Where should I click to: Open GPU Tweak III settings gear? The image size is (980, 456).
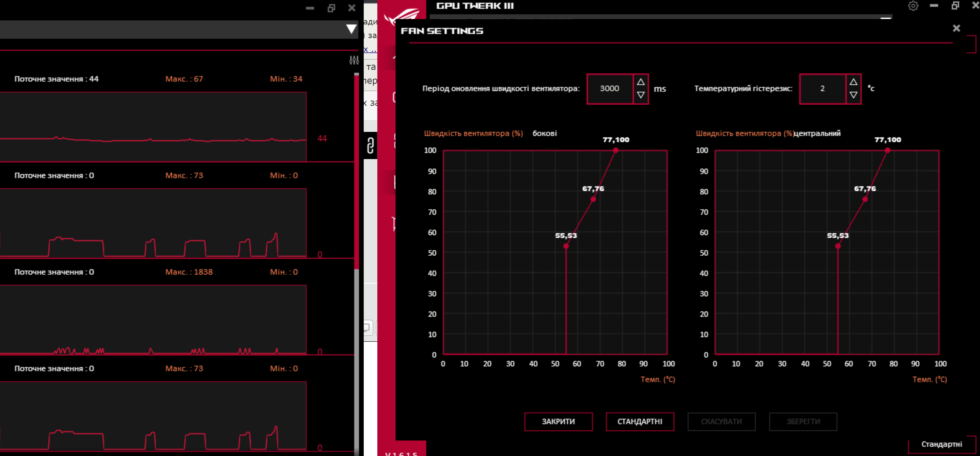[x=913, y=6]
